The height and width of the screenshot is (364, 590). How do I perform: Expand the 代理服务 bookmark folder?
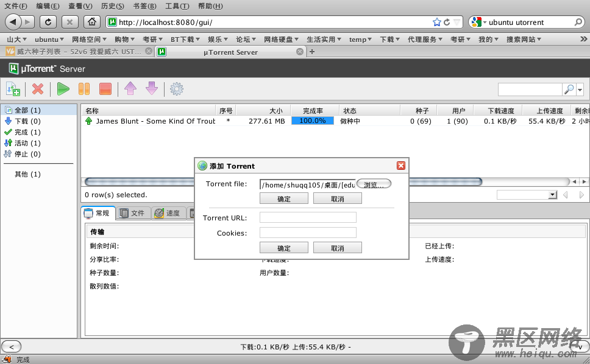click(x=425, y=40)
